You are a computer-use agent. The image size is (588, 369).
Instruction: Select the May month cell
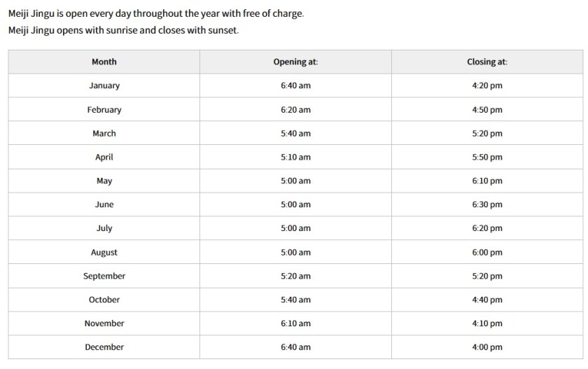point(104,181)
